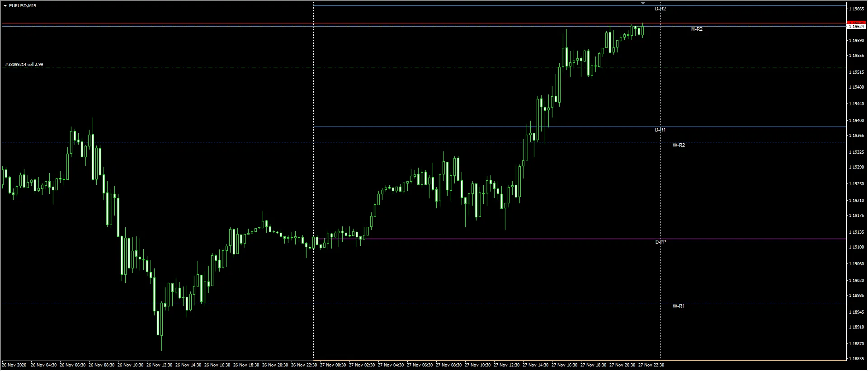Click the W-R1 weekly resistance label
Viewport: 868px width, 371px height.
pos(678,306)
